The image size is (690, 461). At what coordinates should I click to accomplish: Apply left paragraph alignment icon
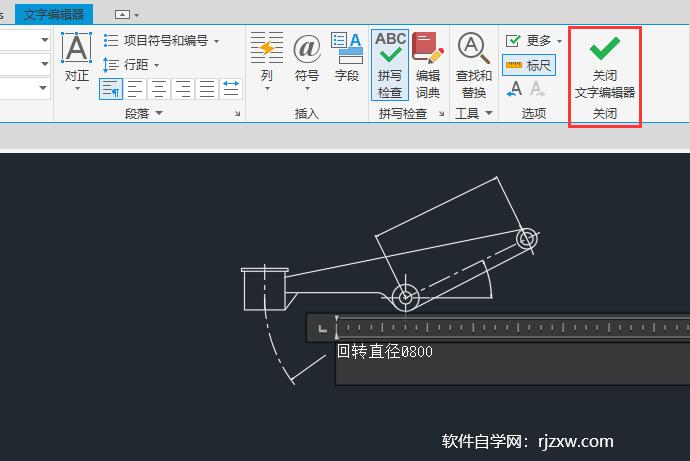(135, 89)
